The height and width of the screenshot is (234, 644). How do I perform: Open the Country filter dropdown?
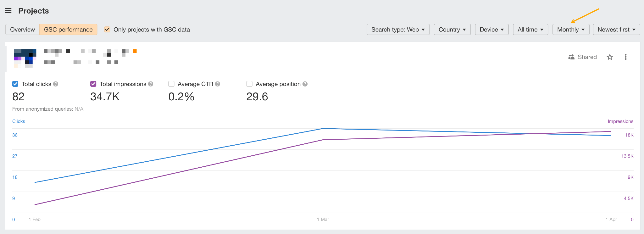point(452,30)
